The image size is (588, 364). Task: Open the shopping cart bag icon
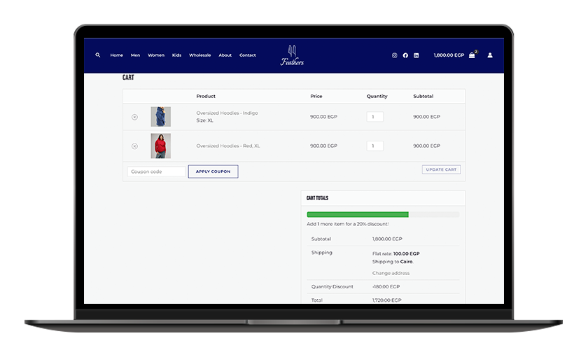[x=472, y=55]
